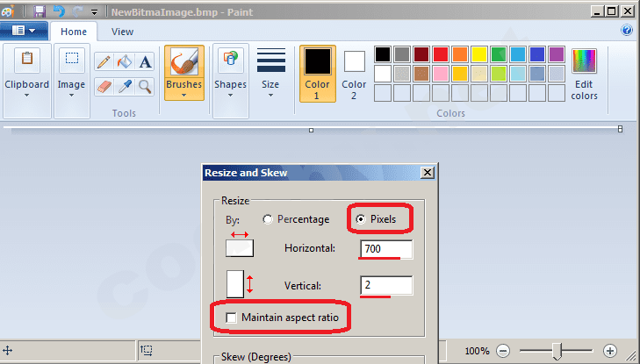The image size is (640, 364).
Task: Click the Paint application icon in title bar
Action: pos(7,11)
